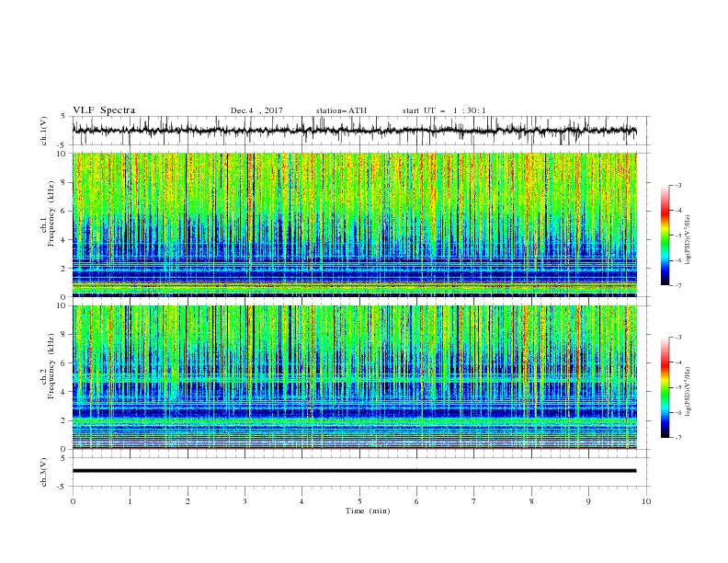Screen dimensions: 728x563
Task: Click the "ch.1(V)" vertical axis label
Action: tap(44, 131)
